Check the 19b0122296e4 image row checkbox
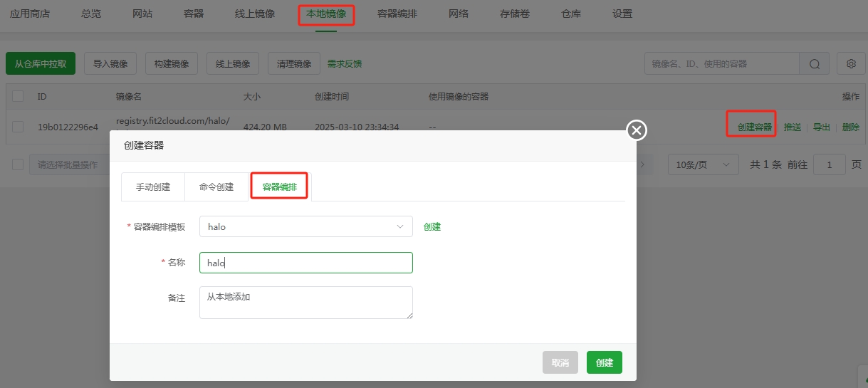This screenshot has height=388, width=868. [x=18, y=127]
